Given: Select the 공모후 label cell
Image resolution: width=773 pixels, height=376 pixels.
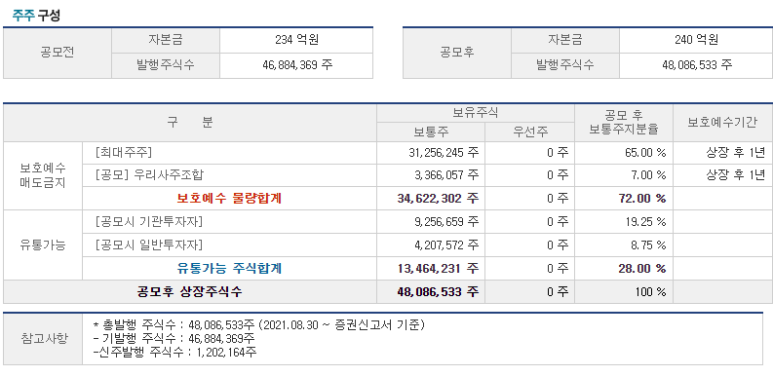Looking at the screenshot, I should [457, 53].
